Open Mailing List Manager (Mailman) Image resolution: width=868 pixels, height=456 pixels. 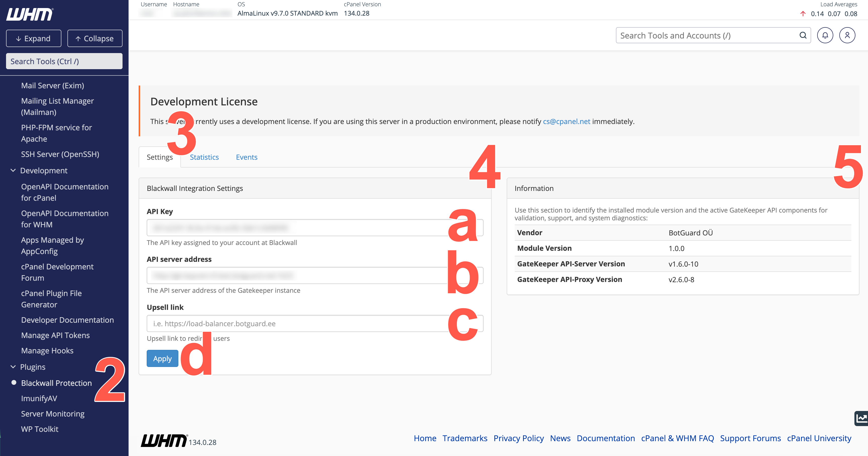(57, 106)
